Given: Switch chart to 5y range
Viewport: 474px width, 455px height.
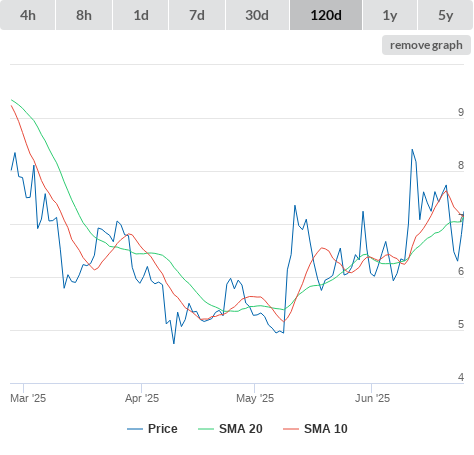Looking at the screenshot, I should pos(445,15).
